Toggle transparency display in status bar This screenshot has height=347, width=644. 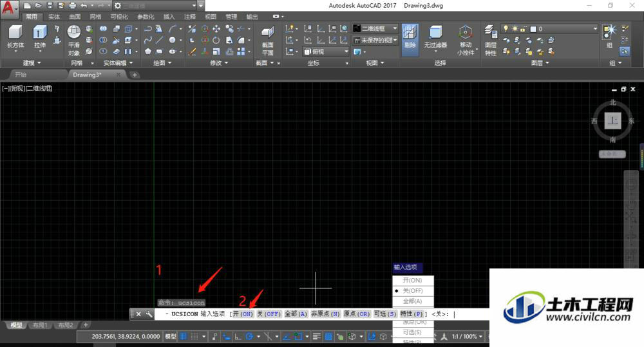point(328,336)
